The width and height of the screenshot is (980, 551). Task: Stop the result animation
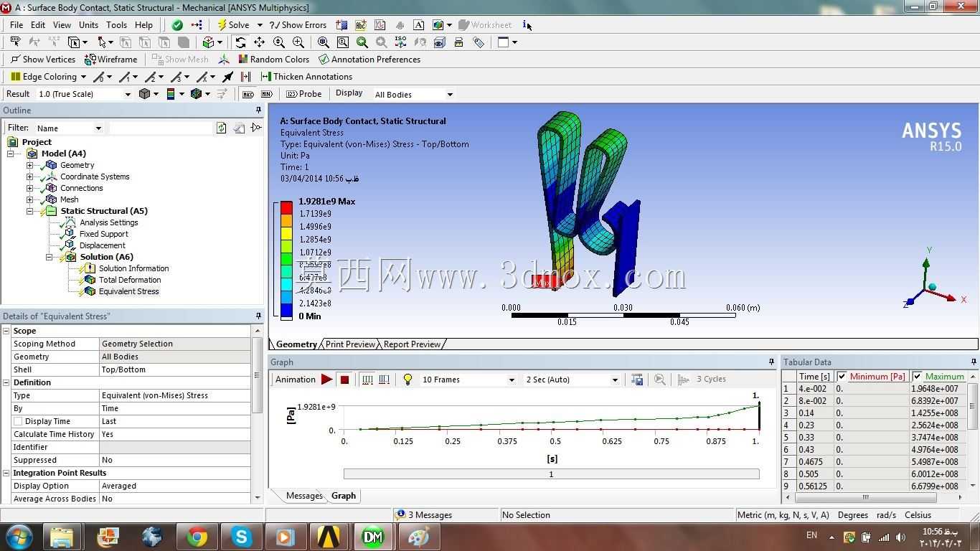344,380
